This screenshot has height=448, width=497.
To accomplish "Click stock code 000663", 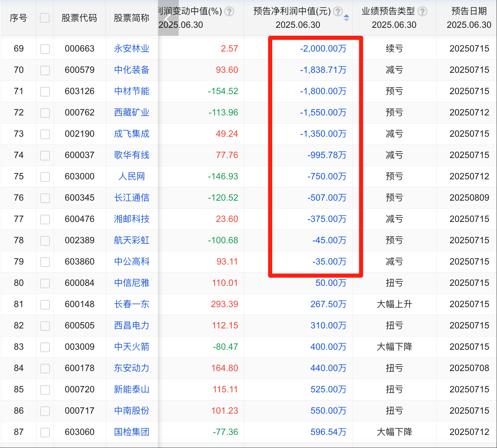I will pos(80,48).
